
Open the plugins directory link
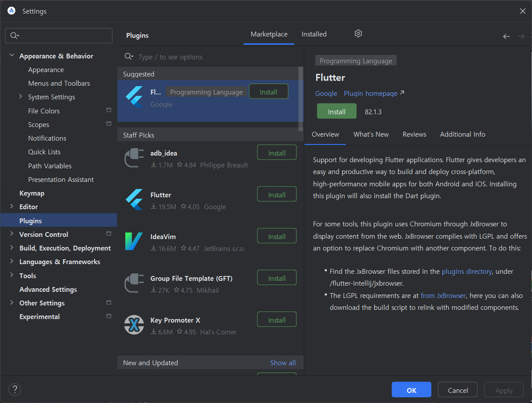[466, 272]
